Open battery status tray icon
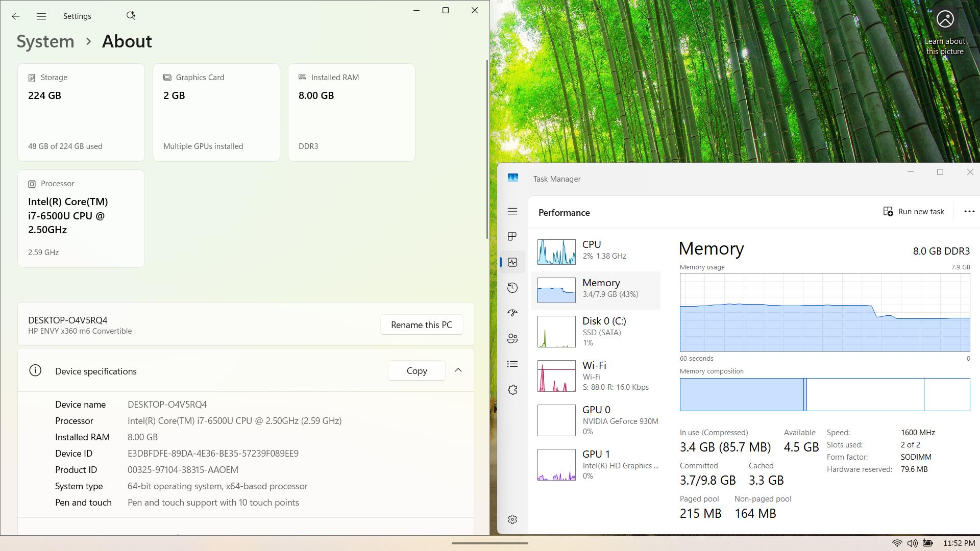 click(928, 543)
